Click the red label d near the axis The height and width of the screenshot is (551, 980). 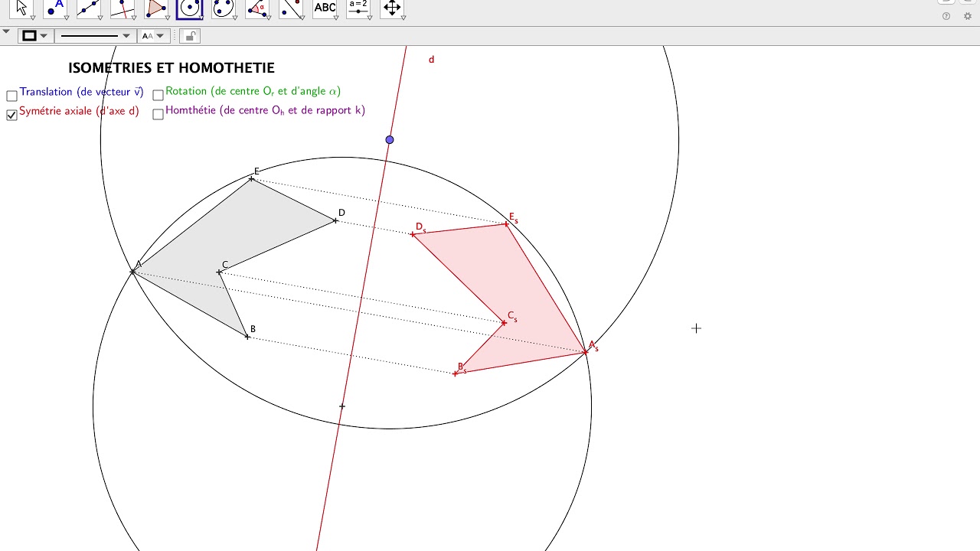[x=431, y=60]
